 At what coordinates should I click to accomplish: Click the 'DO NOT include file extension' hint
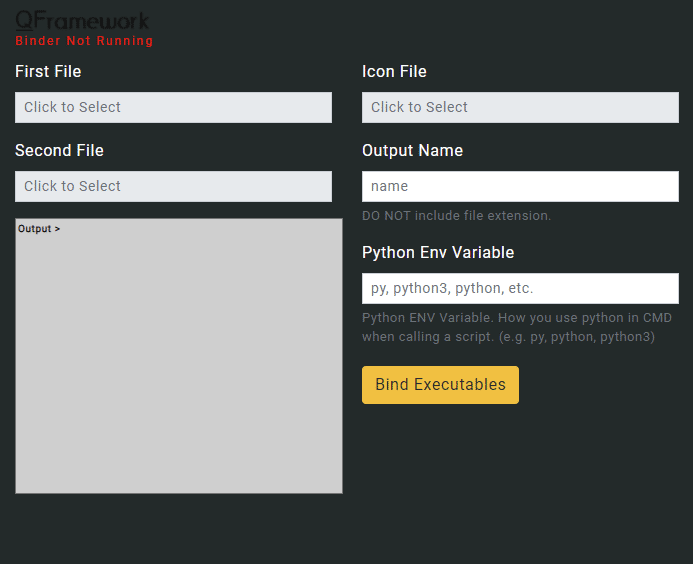coord(456,215)
